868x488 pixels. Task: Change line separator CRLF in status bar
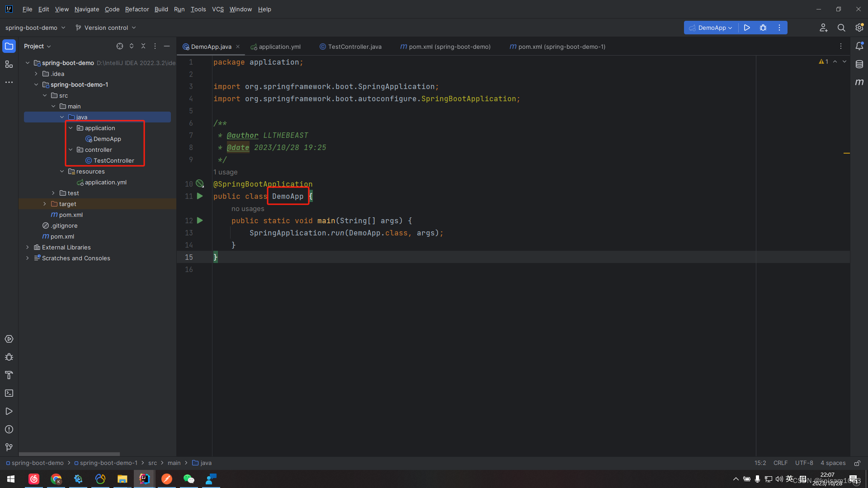coord(780,463)
